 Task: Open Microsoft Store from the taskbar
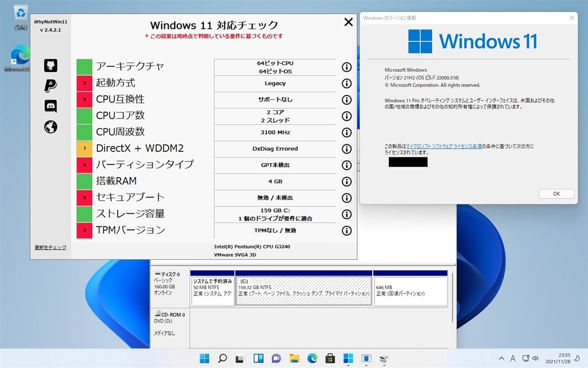click(x=330, y=359)
